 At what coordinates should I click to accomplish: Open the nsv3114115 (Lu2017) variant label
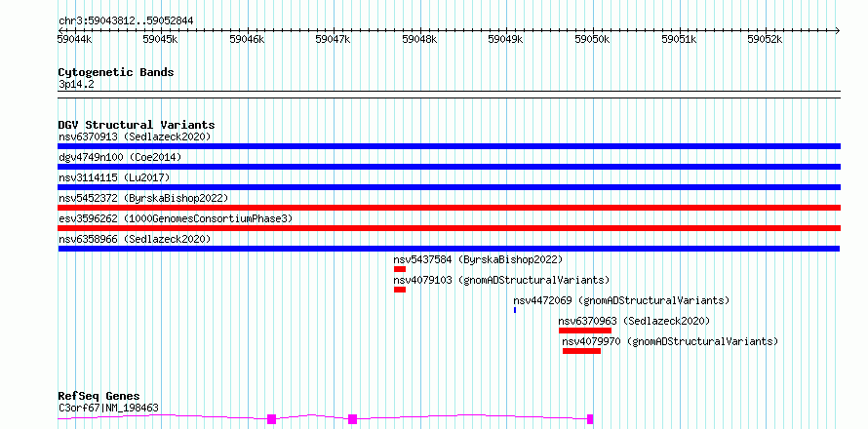coord(114,177)
